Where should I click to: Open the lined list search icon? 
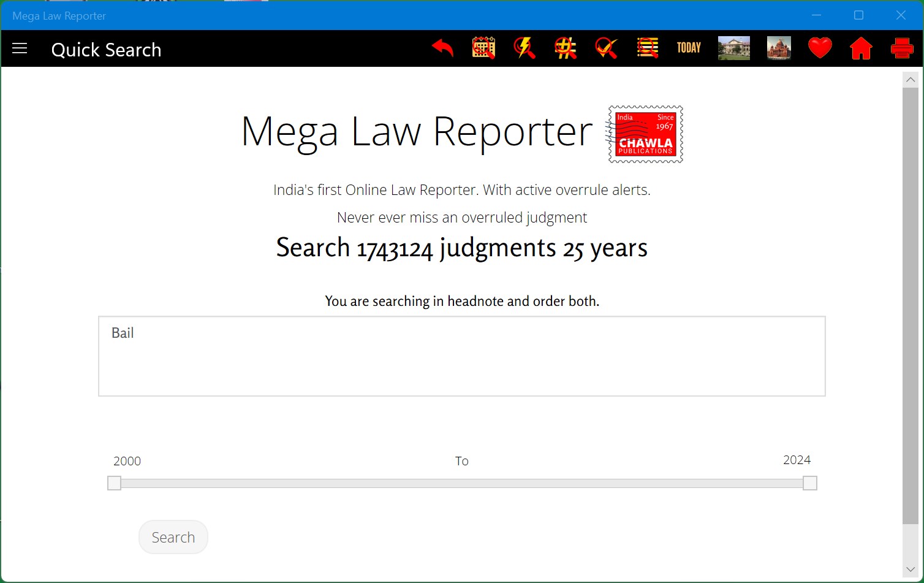(647, 48)
